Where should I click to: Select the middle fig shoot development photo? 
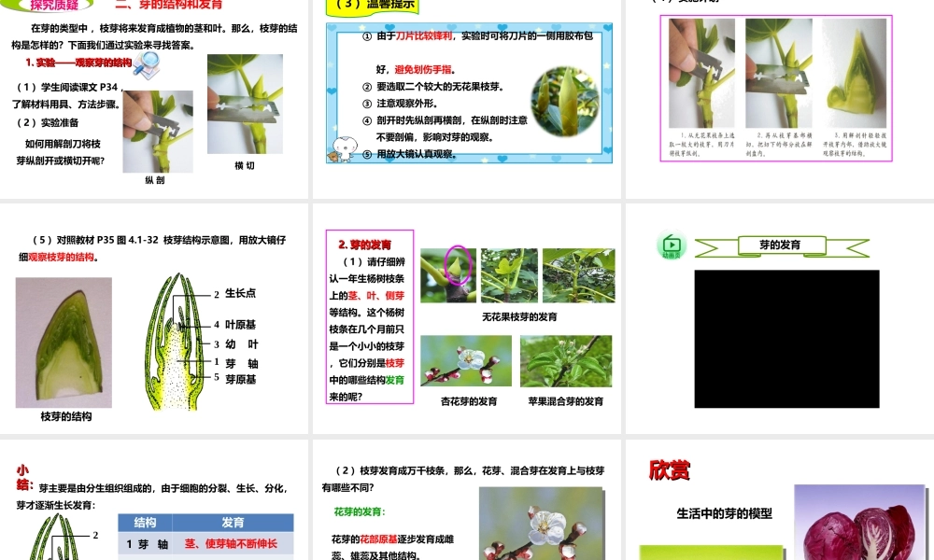pos(509,275)
